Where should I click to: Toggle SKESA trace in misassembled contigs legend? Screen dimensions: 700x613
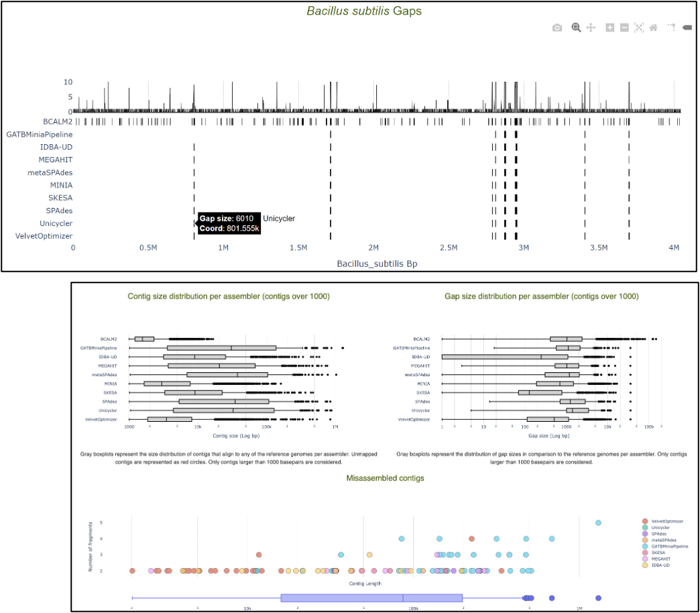point(654,552)
